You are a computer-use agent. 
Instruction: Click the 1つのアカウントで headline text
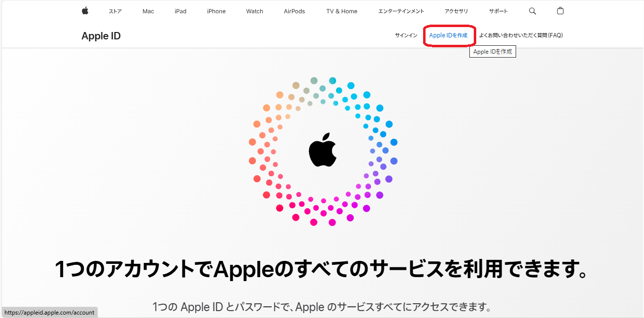point(134,270)
